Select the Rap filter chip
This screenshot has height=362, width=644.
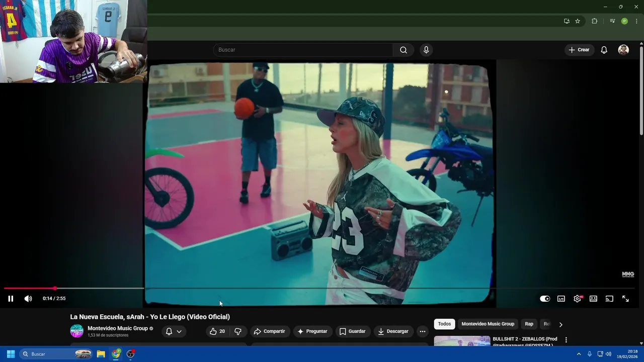point(529,324)
